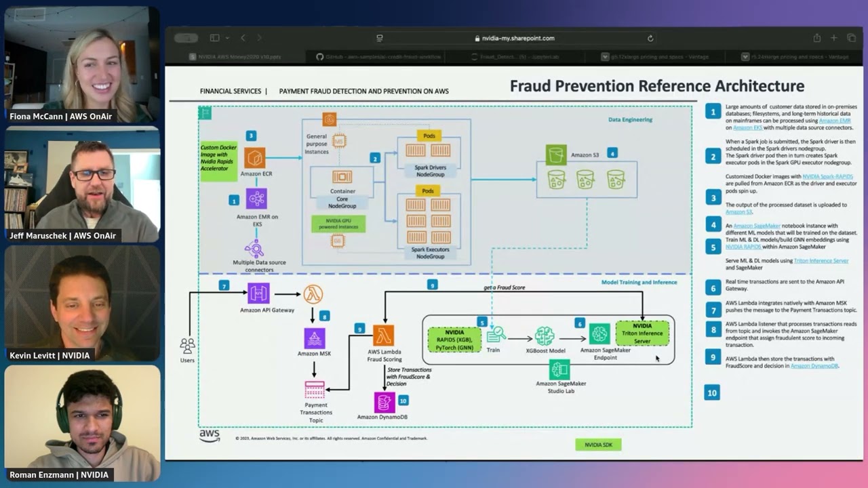The width and height of the screenshot is (868, 488).
Task: Open the NVIDIA Spark-RAPIDS link
Action: click(827, 176)
